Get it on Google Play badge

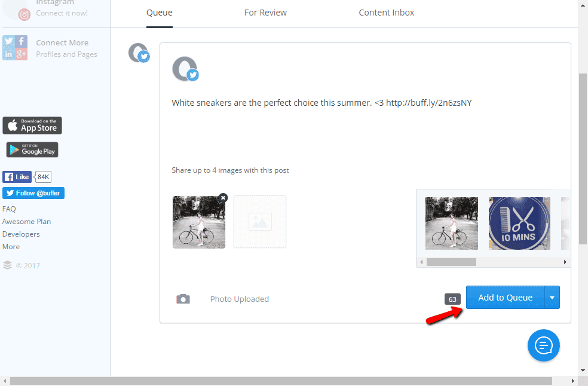tap(32, 149)
